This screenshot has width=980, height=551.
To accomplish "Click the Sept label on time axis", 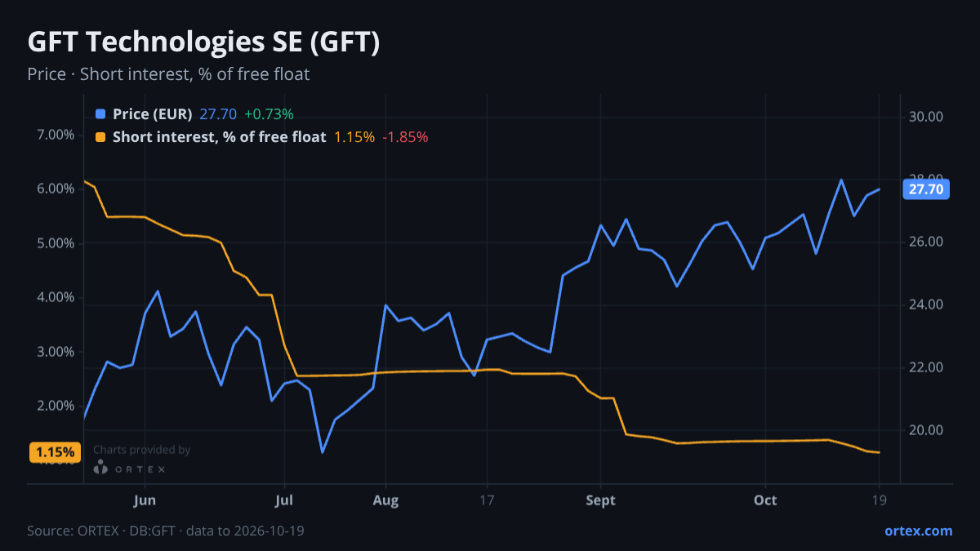I will tap(600, 500).
